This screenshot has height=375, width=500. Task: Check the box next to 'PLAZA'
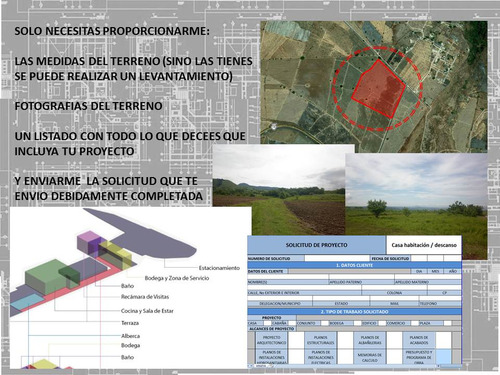pyautogui.click(x=448, y=323)
